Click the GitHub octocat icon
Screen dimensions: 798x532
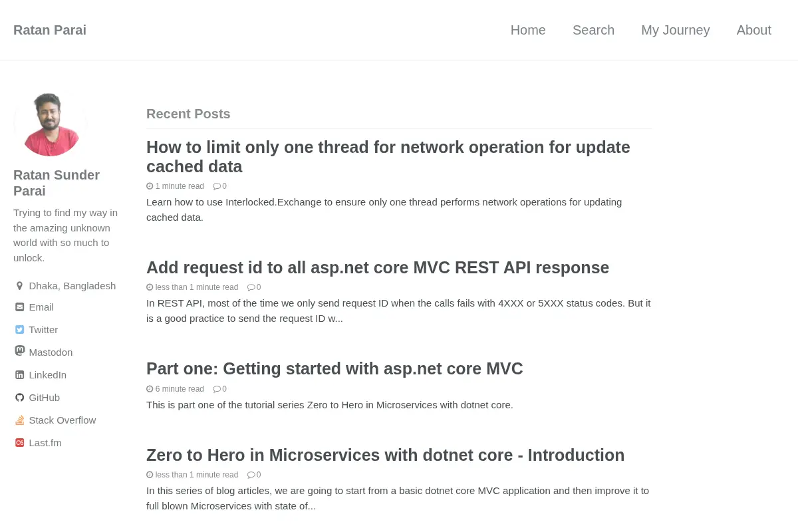click(19, 398)
